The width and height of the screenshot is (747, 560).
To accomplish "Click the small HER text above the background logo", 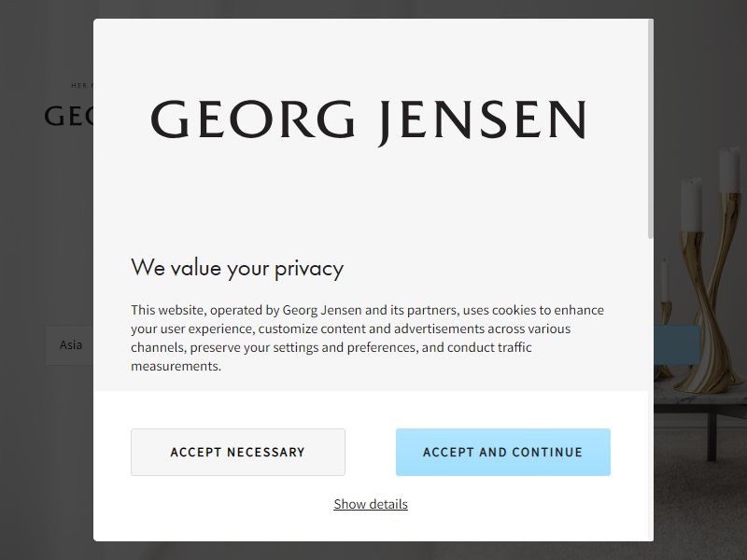I will (x=78, y=86).
